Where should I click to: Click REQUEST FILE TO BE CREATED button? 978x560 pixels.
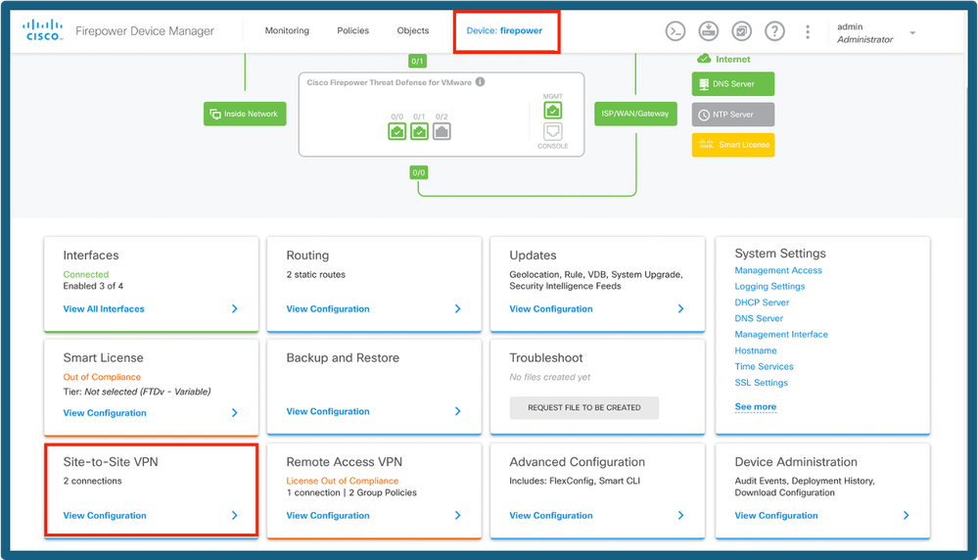[x=583, y=408]
